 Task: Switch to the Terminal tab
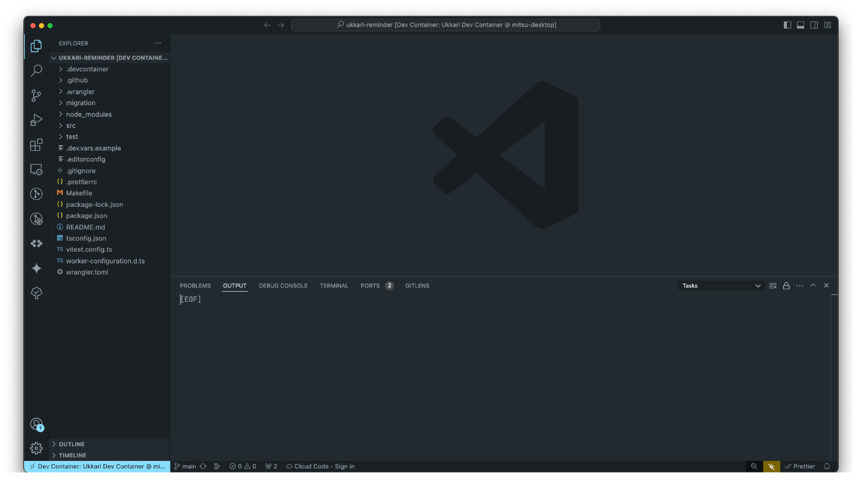point(334,286)
